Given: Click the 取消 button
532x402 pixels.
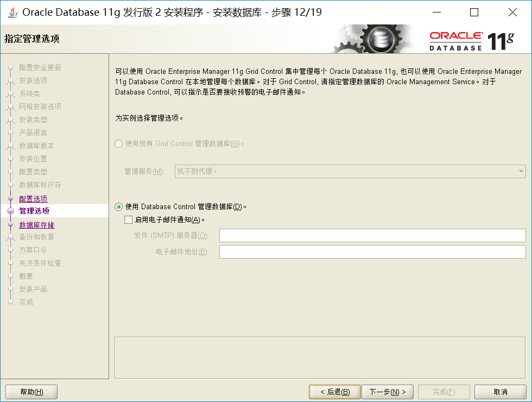Looking at the screenshot, I should point(501,392).
